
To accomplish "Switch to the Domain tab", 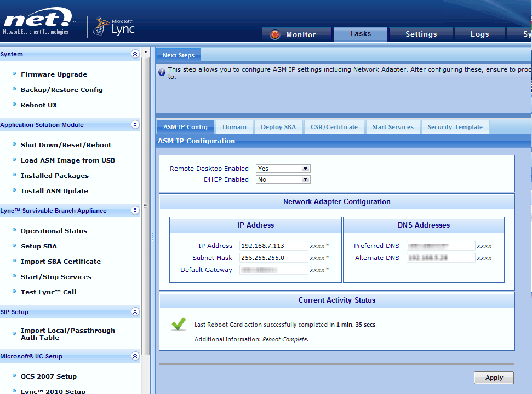I will coord(234,126).
